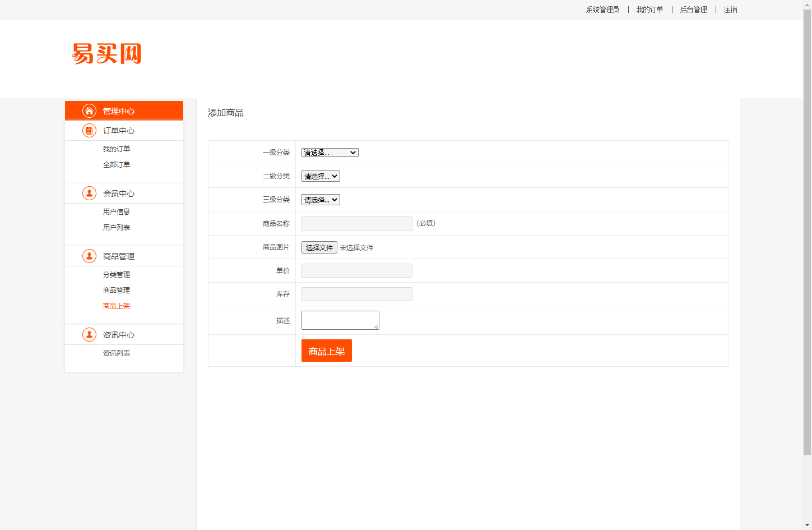View 全部订单 from the sidebar
Image resolution: width=812 pixels, height=530 pixels.
(x=116, y=164)
